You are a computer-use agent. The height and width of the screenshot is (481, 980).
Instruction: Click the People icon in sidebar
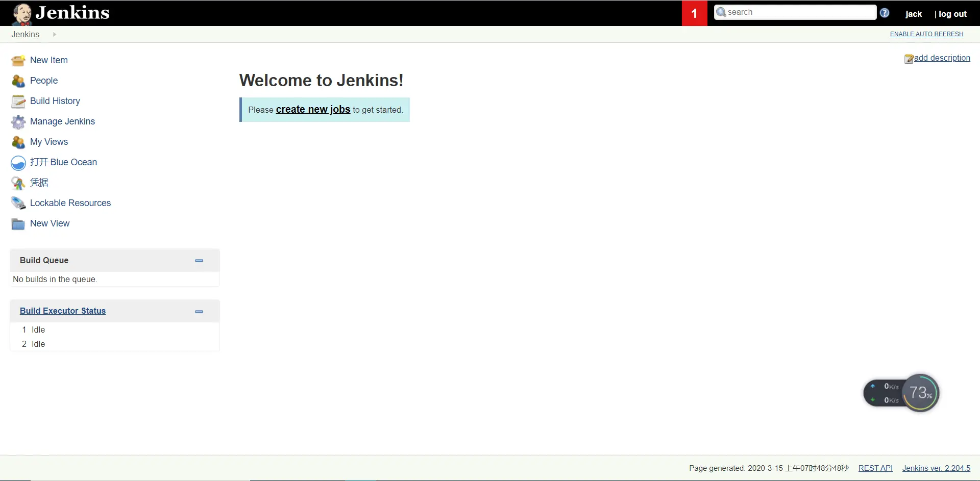click(18, 81)
